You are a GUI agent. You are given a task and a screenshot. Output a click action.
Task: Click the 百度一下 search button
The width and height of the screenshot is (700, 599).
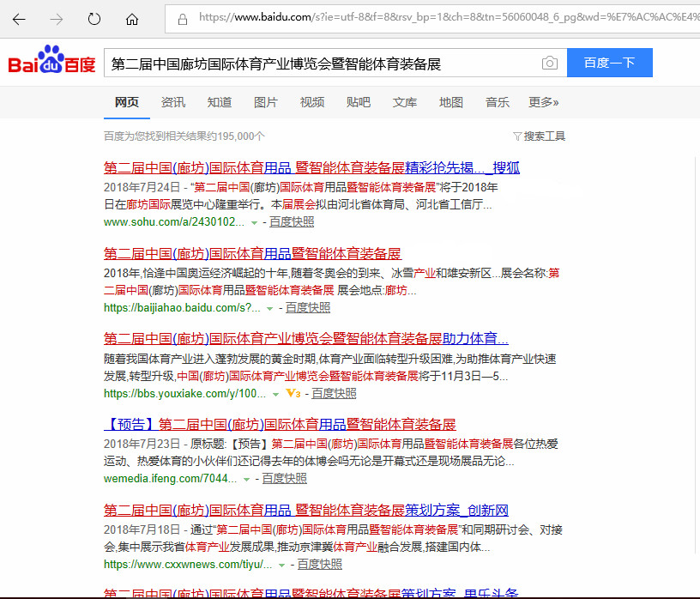click(610, 63)
